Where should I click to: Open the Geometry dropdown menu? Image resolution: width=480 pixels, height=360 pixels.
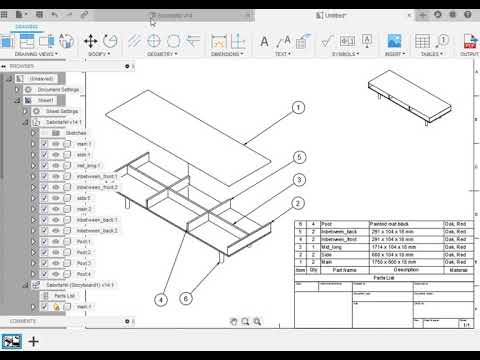(162, 54)
